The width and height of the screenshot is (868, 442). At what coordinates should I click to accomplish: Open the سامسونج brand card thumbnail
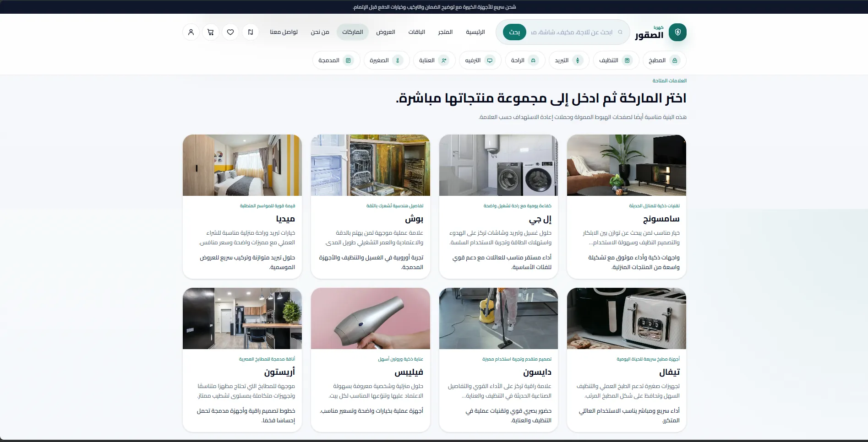pyautogui.click(x=626, y=165)
